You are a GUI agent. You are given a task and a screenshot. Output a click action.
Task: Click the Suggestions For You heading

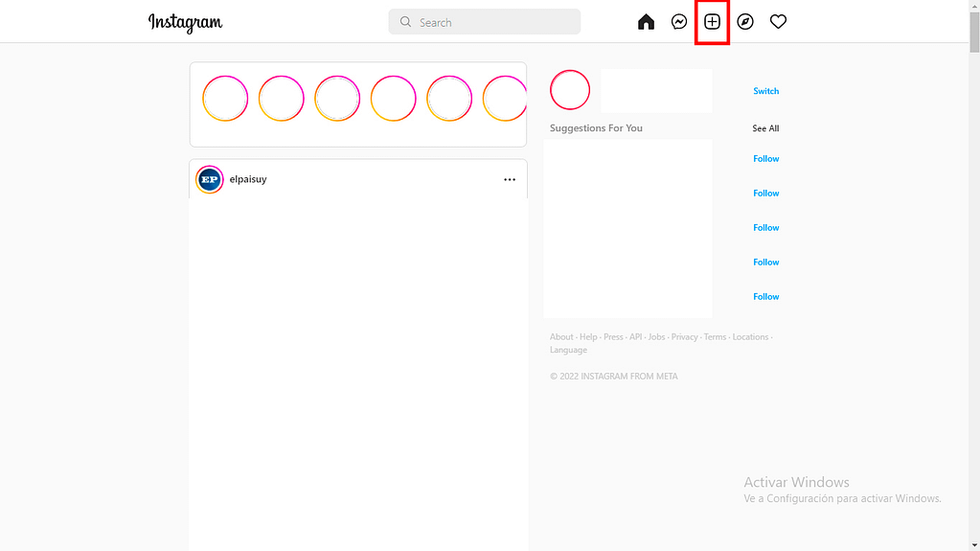596,127
